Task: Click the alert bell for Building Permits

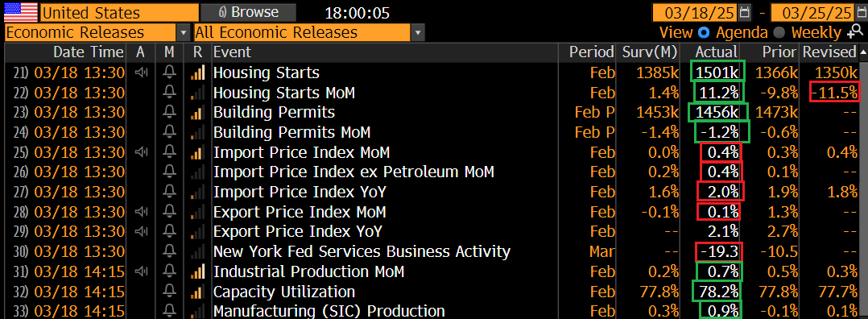Action: (170, 113)
